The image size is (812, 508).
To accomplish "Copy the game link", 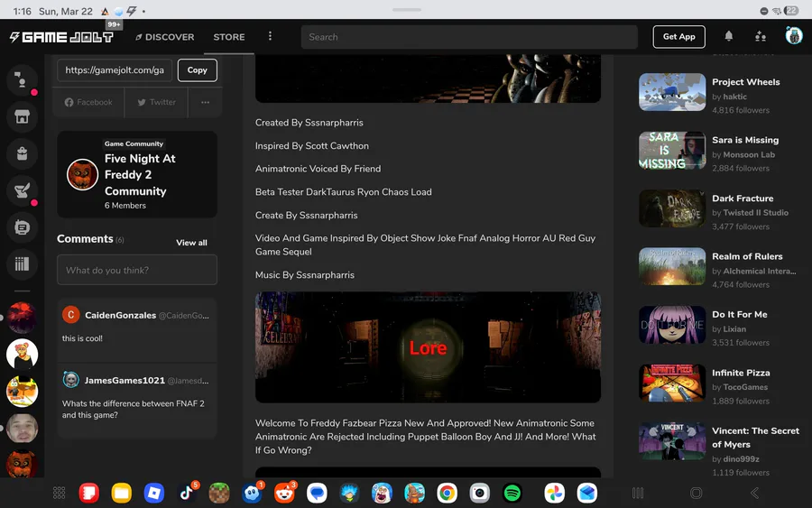I will (x=198, y=69).
